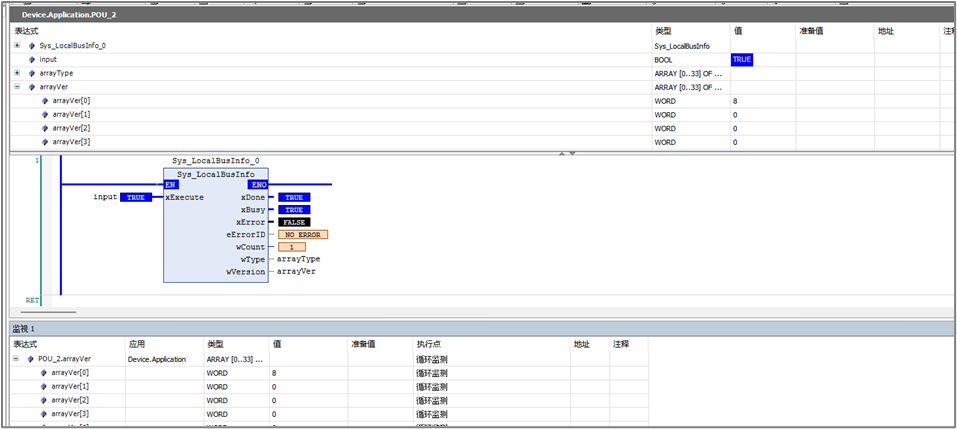
Task: Select value 8 of arrayVer[0] in watch panel
Action: tap(274, 372)
